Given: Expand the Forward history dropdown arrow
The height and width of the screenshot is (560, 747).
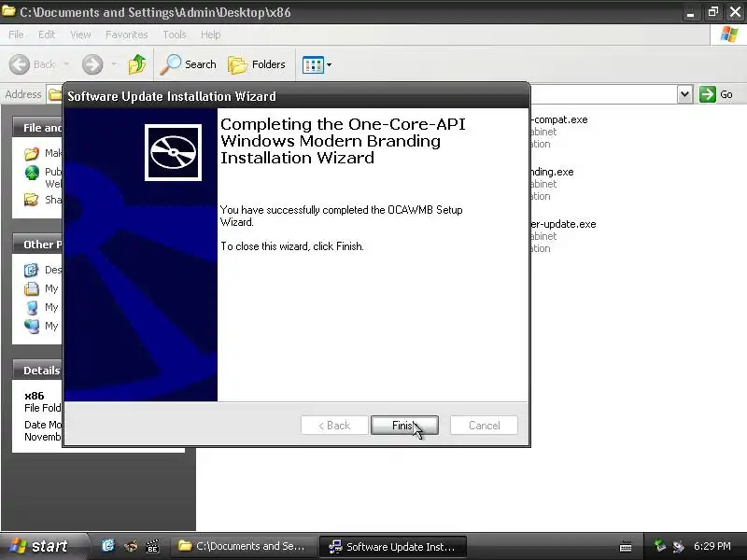Looking at the screenshot, I should tap(114, 63).
